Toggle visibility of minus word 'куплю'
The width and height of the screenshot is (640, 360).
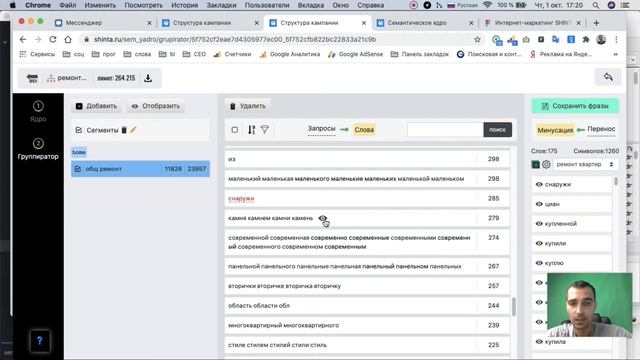pos(539,263)
